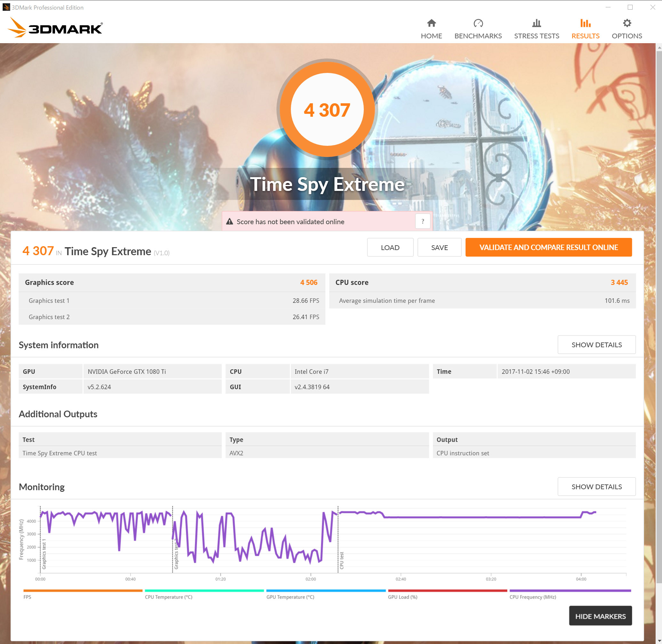
Task: Toggle the CPU Temperature legend series
Action: 169,597
